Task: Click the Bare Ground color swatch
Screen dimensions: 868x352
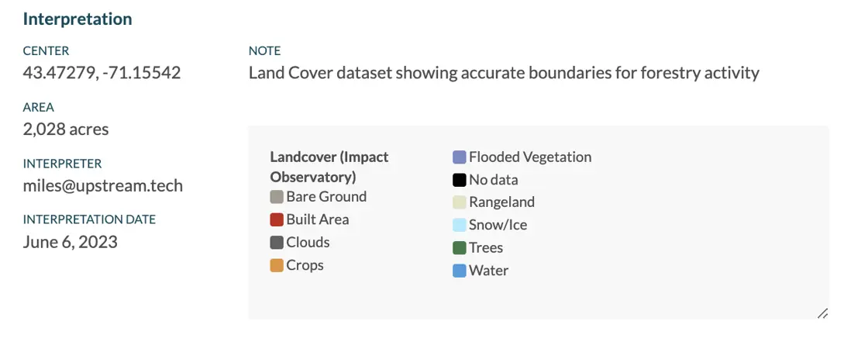Action: coord(277,197)
